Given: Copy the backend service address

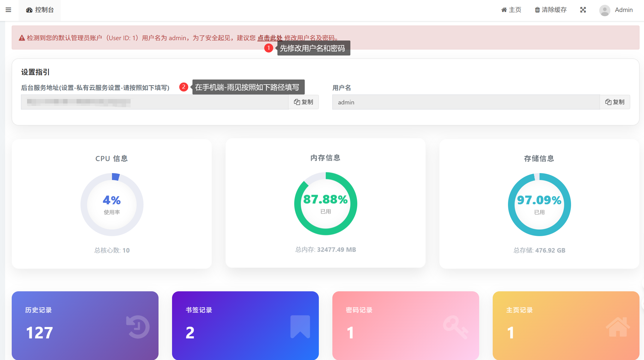Looking at the screenshot, I should [303, 102].
